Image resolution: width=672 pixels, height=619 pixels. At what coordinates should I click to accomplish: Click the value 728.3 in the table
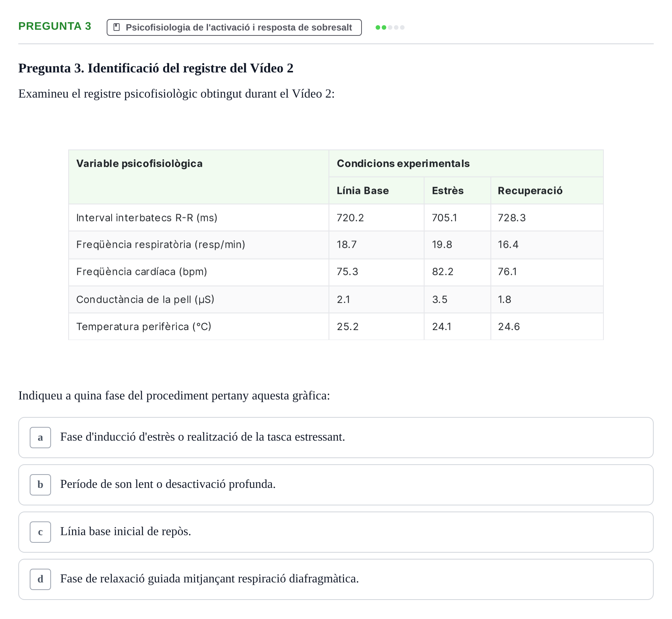512,218
